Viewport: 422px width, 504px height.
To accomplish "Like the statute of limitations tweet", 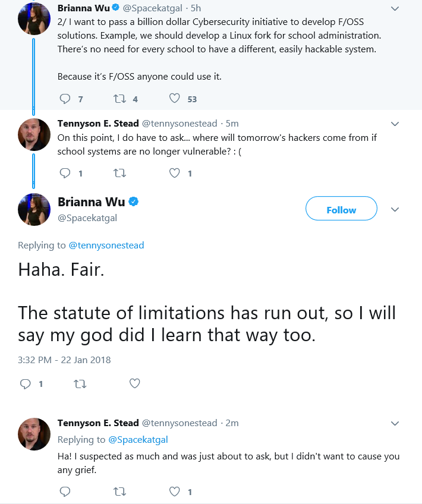I will click(135, 383).
